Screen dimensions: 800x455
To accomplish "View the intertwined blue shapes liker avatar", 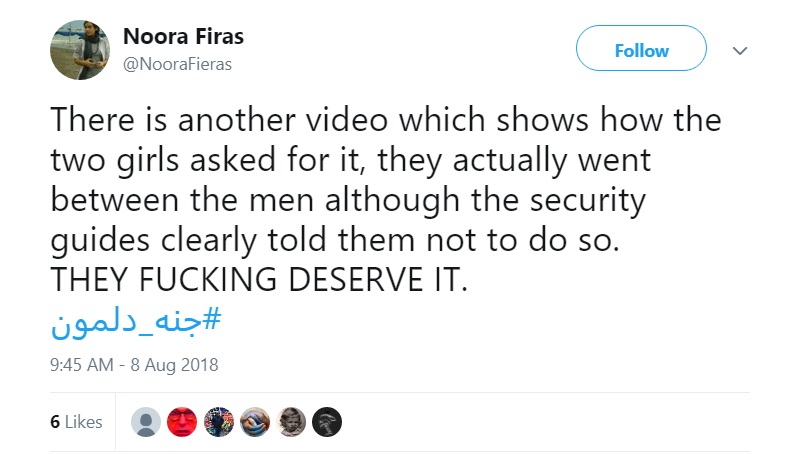I will 255,422.
